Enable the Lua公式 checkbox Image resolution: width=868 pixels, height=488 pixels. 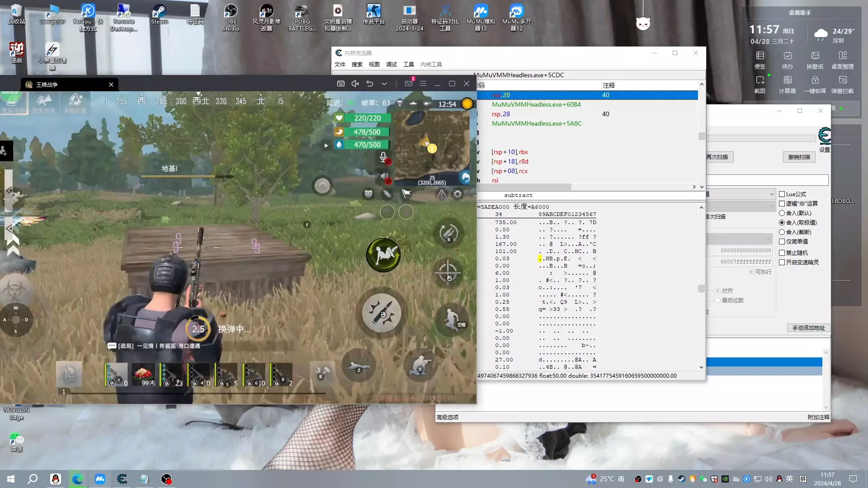782,194
